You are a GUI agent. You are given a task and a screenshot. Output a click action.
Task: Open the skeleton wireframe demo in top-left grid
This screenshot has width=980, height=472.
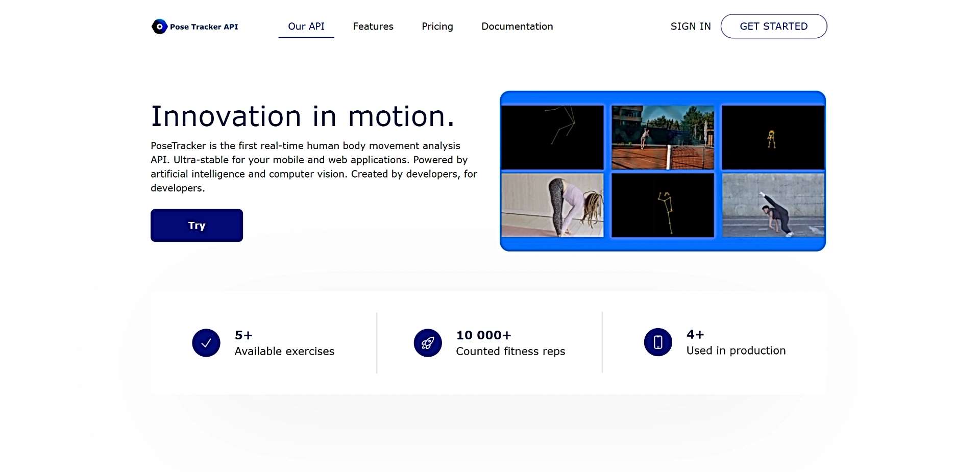coord(552,137)
